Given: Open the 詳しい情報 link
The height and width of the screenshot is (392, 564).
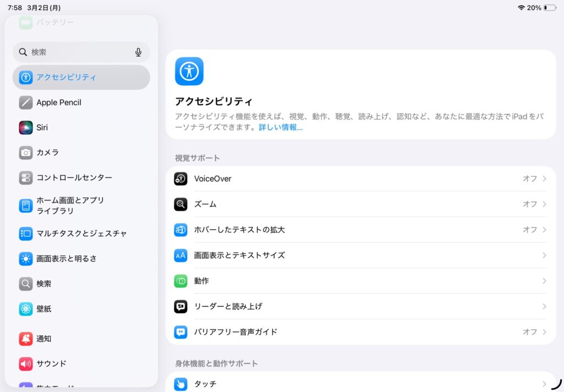Looking at the screenshot, I should point(280,127).
